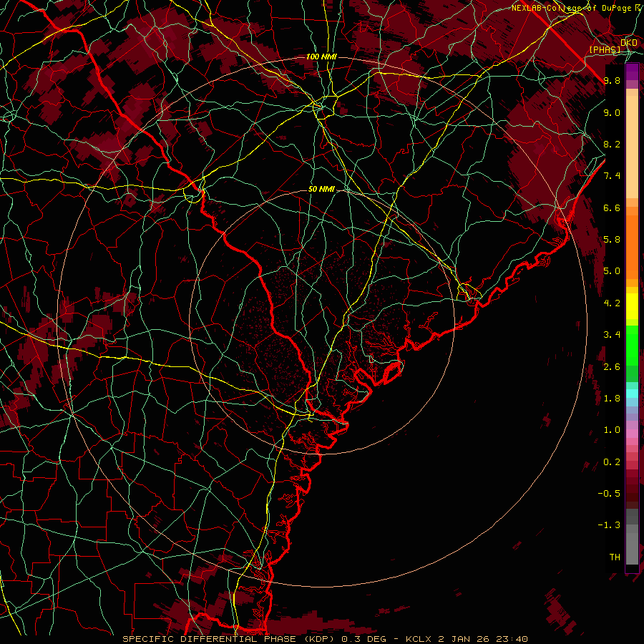644x644 pixels.
Task: Click the 3.4 value on the color scale
Action: (612, 335)
